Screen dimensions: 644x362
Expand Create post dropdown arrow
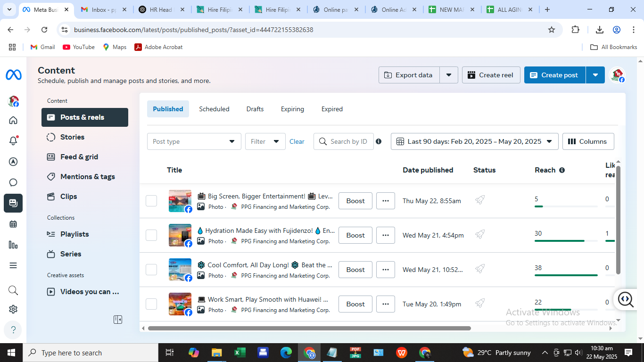595,75
